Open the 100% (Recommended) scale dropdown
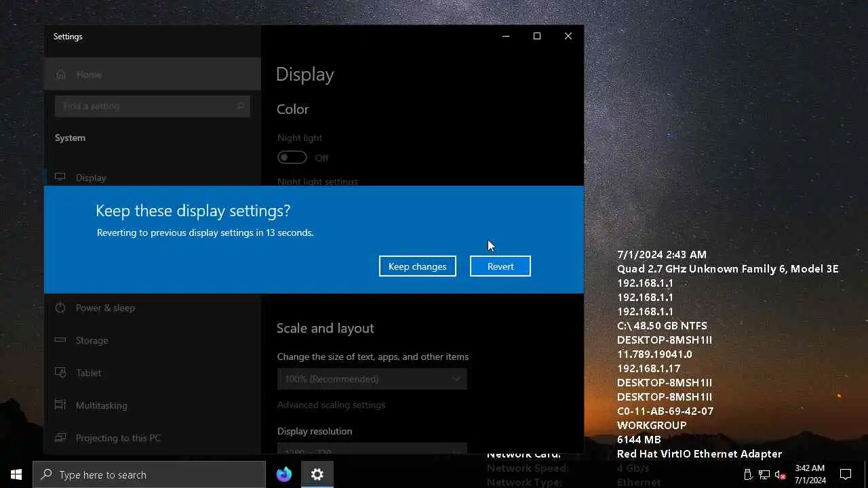The height and width of the screenshot is (488, 868). click(372, 379)
